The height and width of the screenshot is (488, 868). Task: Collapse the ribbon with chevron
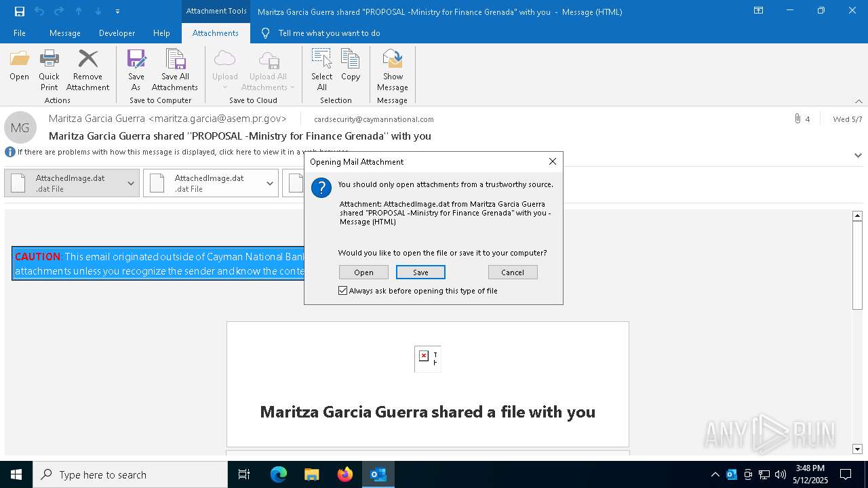coord(859,101)
